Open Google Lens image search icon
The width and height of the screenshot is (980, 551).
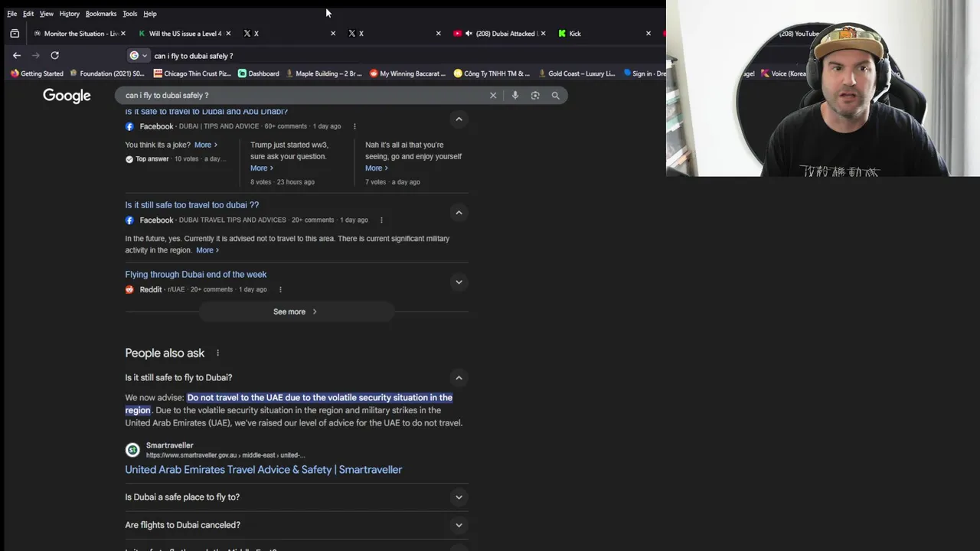click(535, 96)
